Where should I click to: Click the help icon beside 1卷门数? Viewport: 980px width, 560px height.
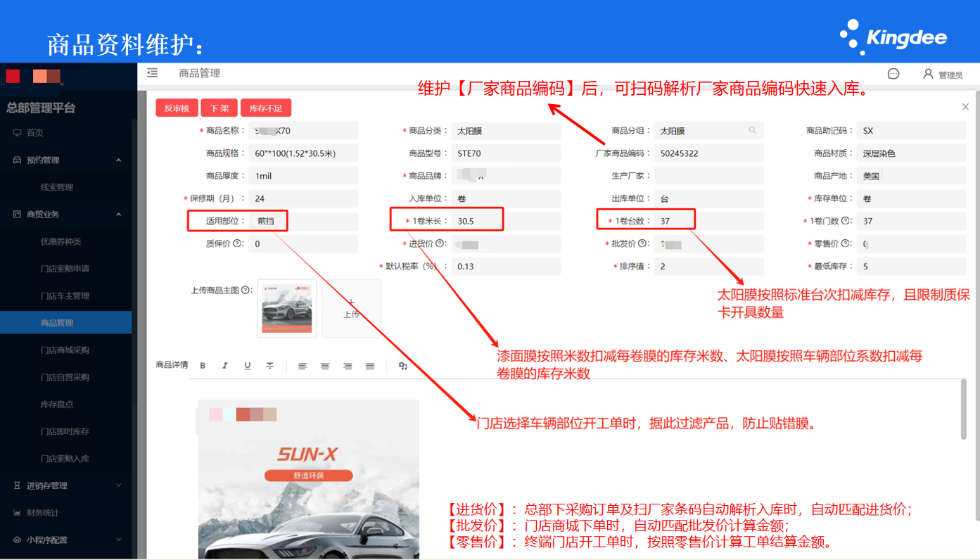[x=846, y=221]
